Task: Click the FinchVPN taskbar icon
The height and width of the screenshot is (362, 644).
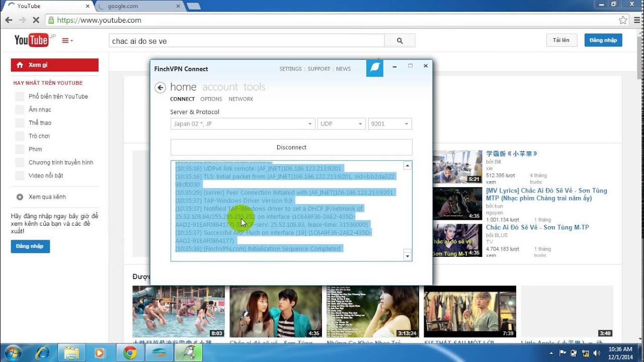Action: [x=189, y=353]
